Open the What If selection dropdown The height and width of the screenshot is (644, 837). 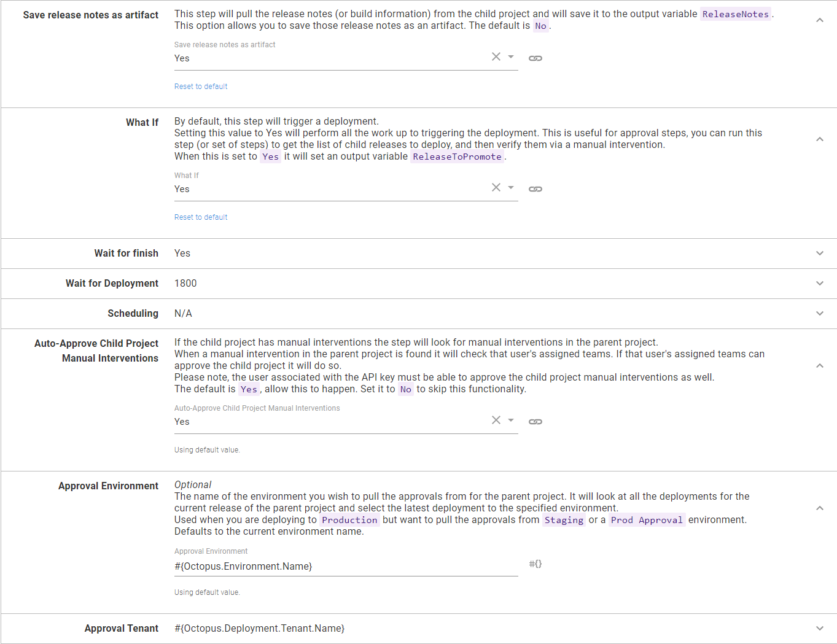(510, 187)
